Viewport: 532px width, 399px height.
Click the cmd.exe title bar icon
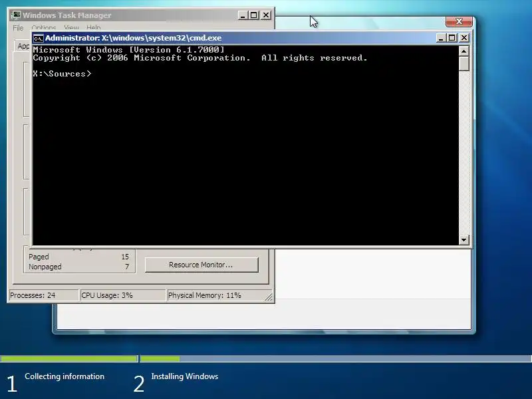click(x=39, y=38)
